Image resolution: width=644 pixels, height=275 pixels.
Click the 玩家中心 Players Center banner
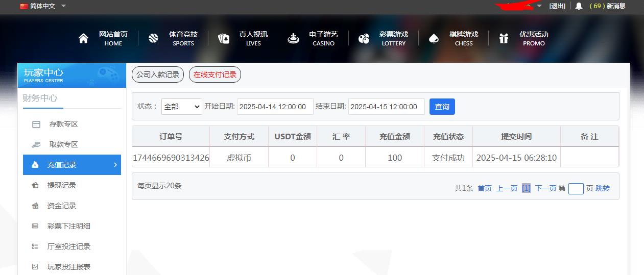pos(71,76)
